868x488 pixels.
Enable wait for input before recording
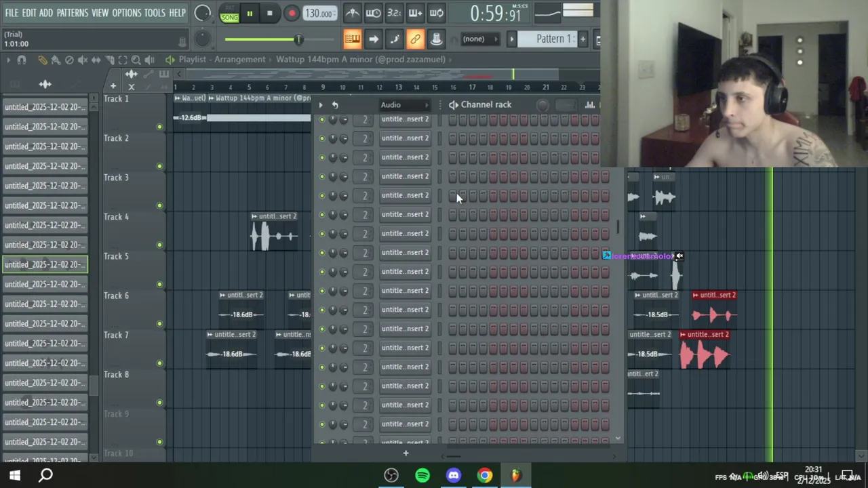tap(373, 13)
